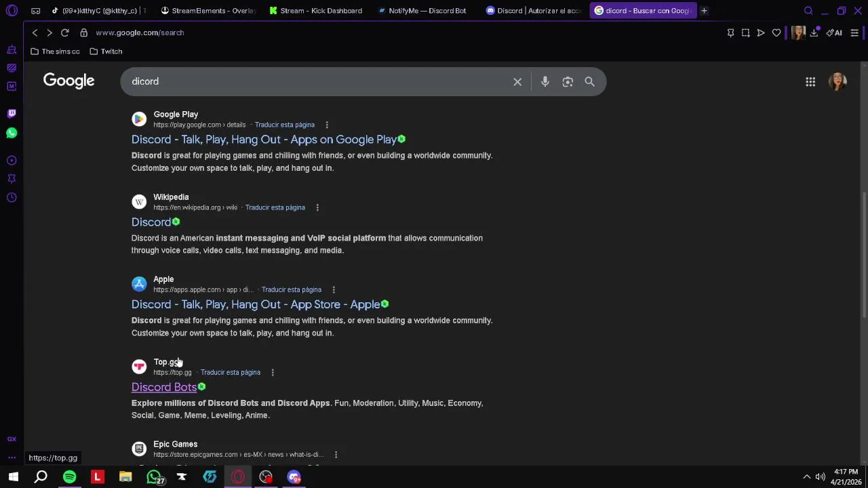Image resolution: width=868 pixels, height=488 pixels.
Task: Take a snapshot with the capture icon
Action: pyautogui.click(x=746, y=33)
